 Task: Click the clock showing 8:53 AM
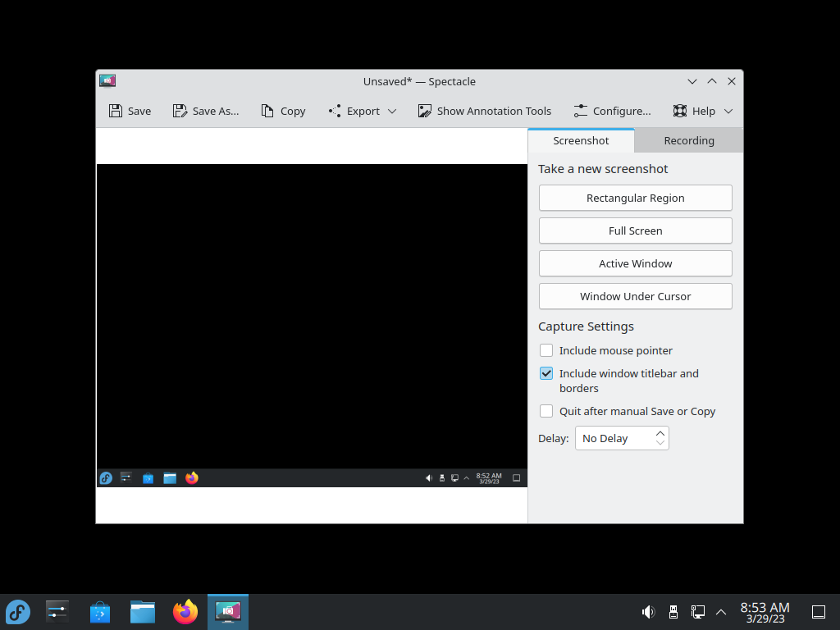[765, 612]
